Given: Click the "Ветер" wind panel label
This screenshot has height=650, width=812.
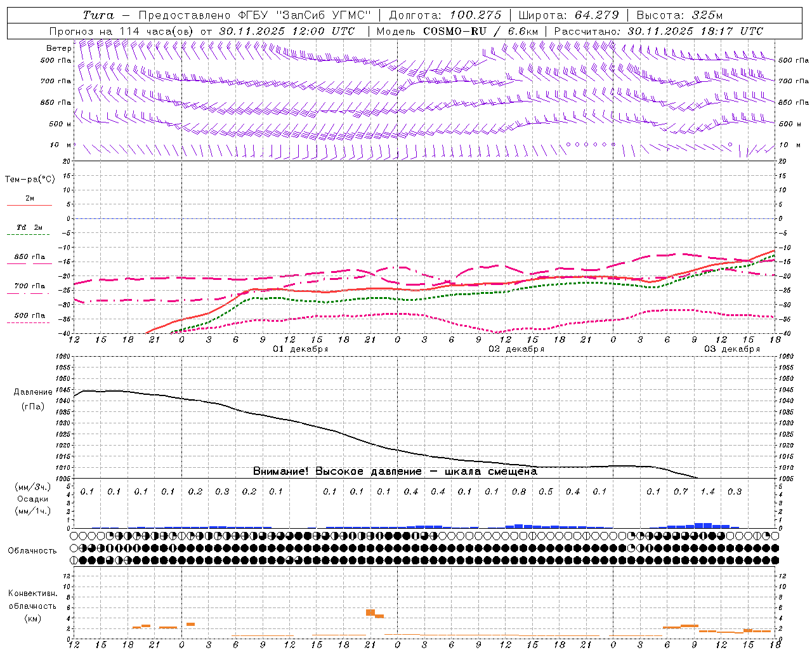Looking at the screenshot, I should click(x=58, y=48).
